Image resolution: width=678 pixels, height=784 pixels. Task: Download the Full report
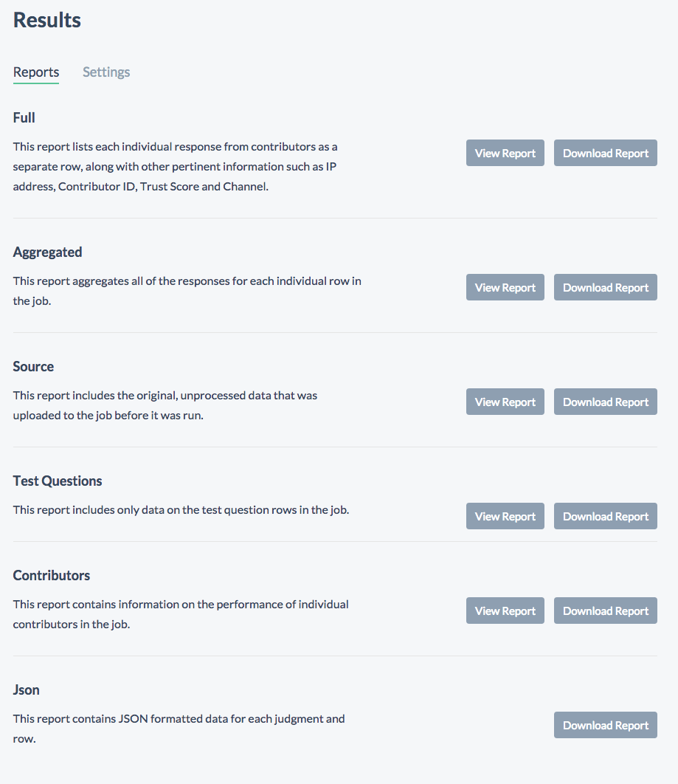[x=606, y=153]
